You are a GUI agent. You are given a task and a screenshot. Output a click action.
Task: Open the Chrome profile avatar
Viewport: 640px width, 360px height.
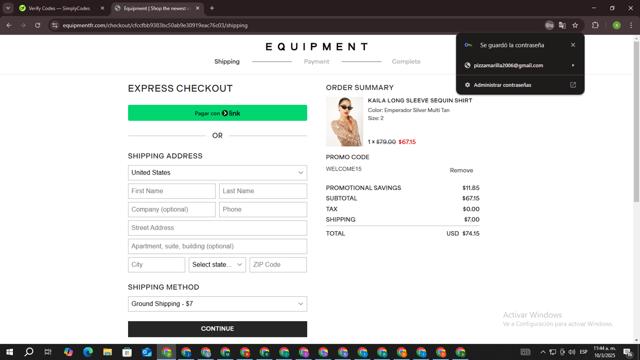616,25
